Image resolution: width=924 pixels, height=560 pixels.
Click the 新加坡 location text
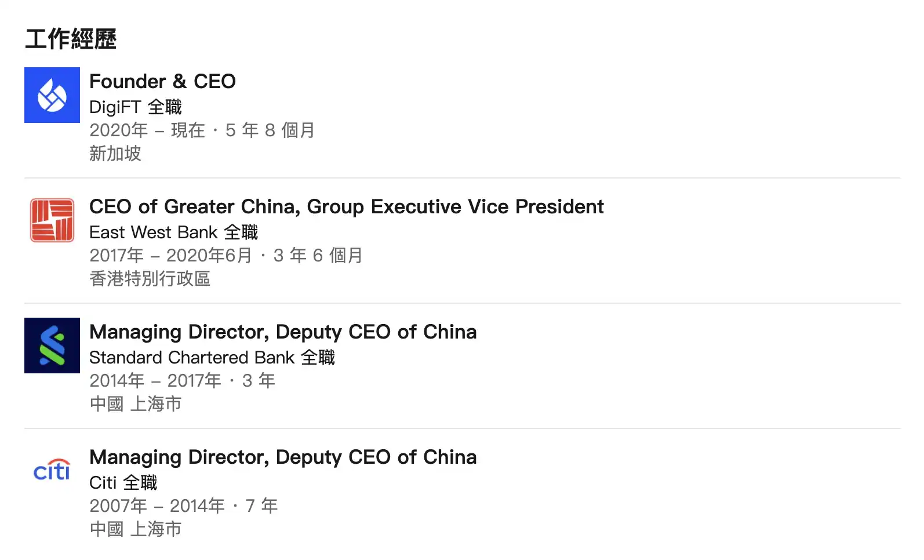(x=115, y=154)
